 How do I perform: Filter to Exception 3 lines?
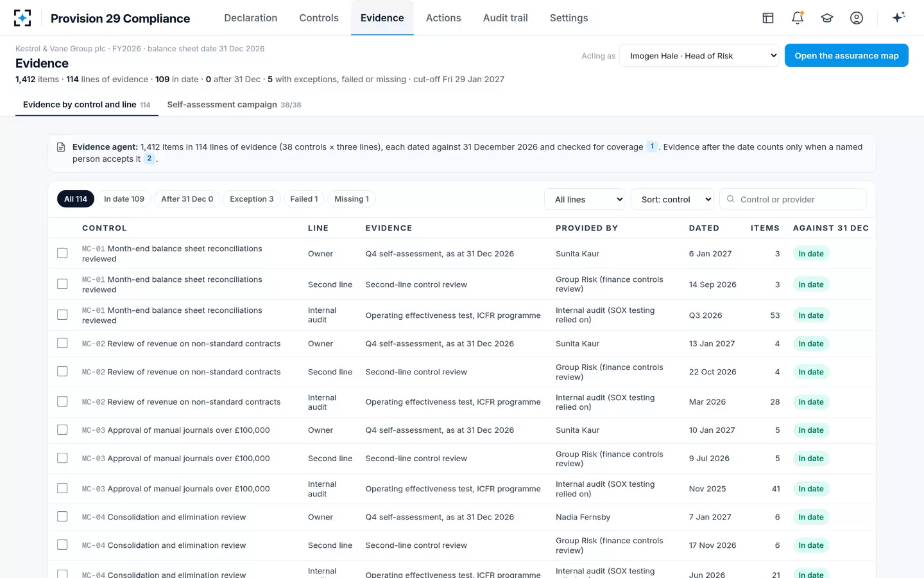(x=252, y=199)
